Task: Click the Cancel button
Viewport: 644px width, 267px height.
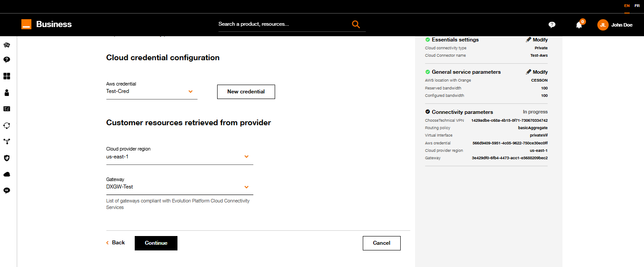Action: [x=382, y=243]
